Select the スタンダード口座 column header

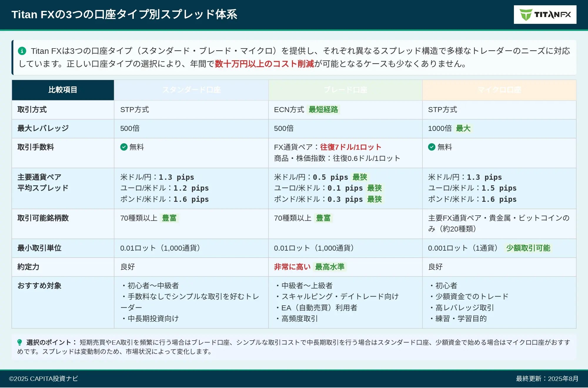pyautogui.click(x=191, y=90)
